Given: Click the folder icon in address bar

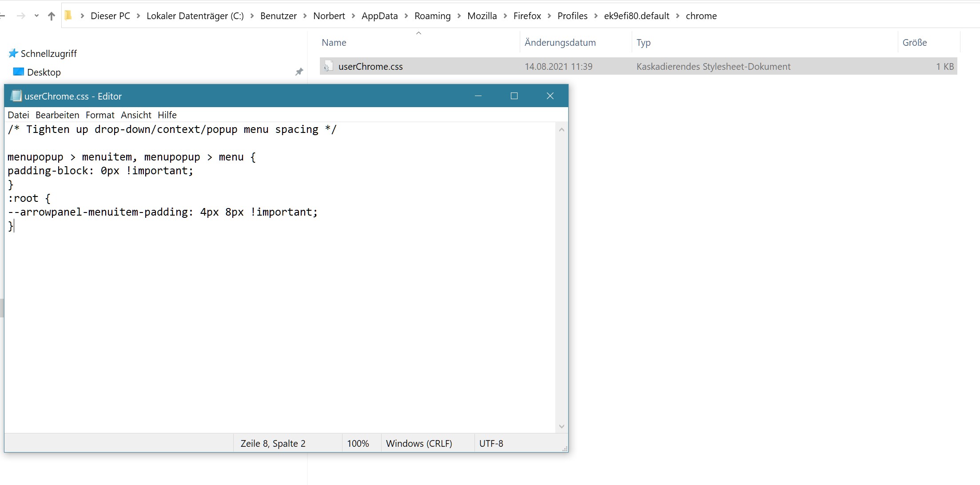Looking at the screenshot, I should pyautogui.click(x=68, y=16).
